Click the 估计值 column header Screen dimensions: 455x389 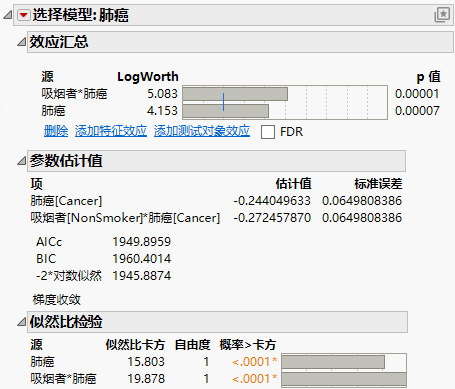tap(294, 184)
